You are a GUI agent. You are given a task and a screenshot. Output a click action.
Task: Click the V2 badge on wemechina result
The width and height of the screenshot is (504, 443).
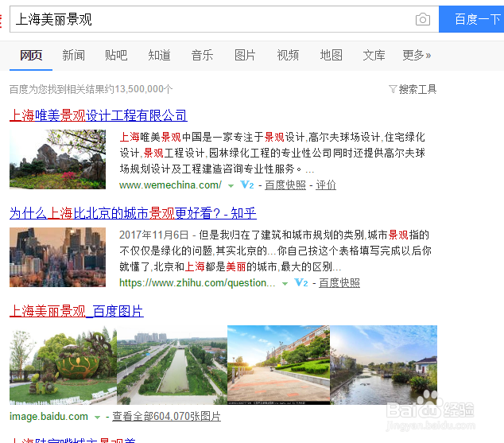pos(247,185)
